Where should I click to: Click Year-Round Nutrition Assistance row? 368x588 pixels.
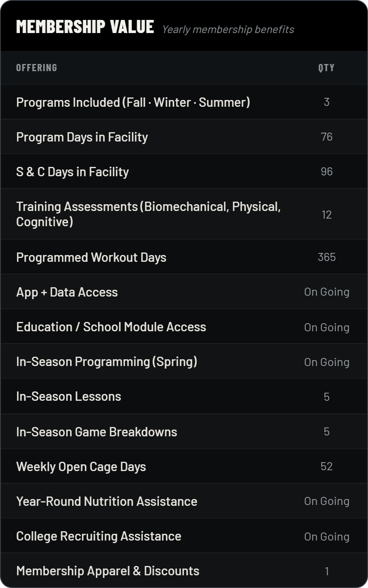tap(184, 501)
